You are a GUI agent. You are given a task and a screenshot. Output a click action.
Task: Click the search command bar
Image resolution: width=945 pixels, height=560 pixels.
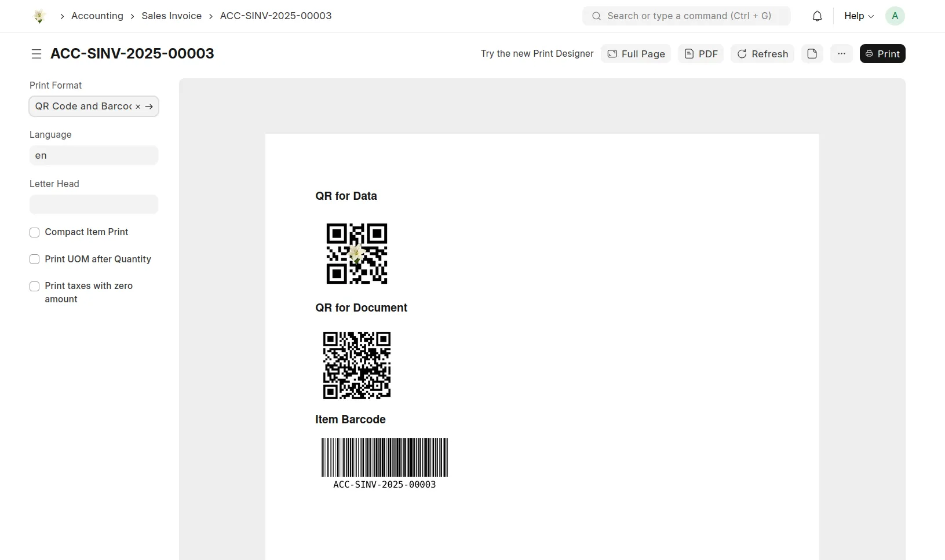click(x=686, y=16)
